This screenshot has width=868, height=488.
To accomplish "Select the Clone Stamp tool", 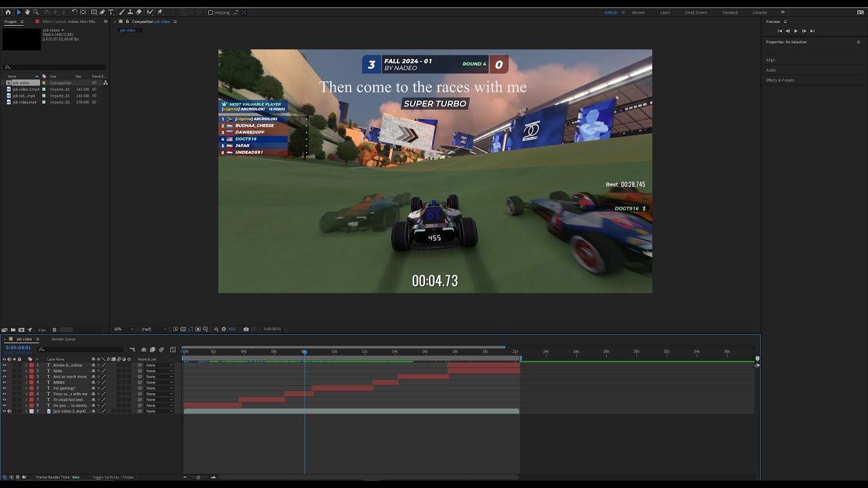I will pos(130,12).
